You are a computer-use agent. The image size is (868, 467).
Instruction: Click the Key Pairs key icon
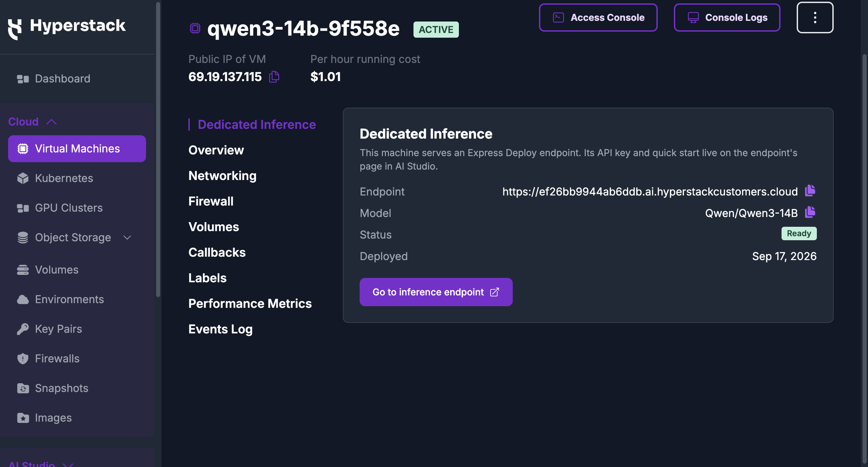click(23, 329)
